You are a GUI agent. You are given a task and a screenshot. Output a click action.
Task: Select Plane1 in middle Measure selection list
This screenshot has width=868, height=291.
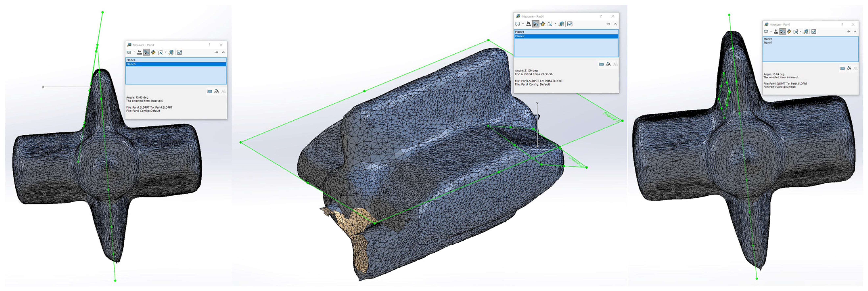pyautogui.click(x=520, y=32)
